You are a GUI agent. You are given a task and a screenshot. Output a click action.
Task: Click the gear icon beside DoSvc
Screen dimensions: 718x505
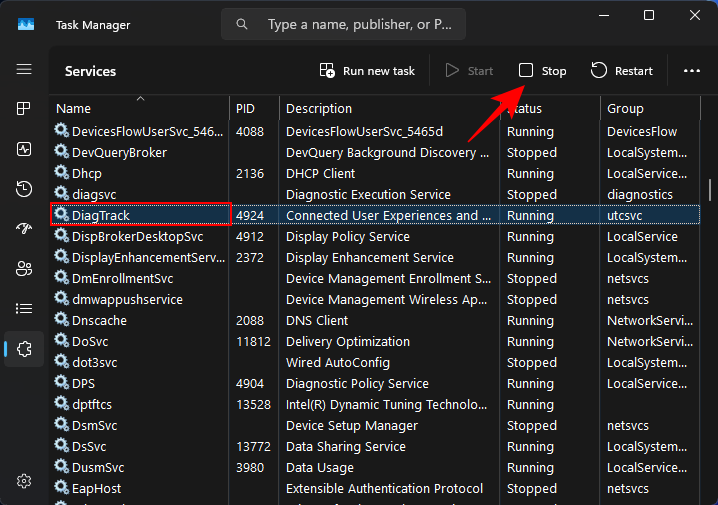pyautogui.click(x=61, y=341)
